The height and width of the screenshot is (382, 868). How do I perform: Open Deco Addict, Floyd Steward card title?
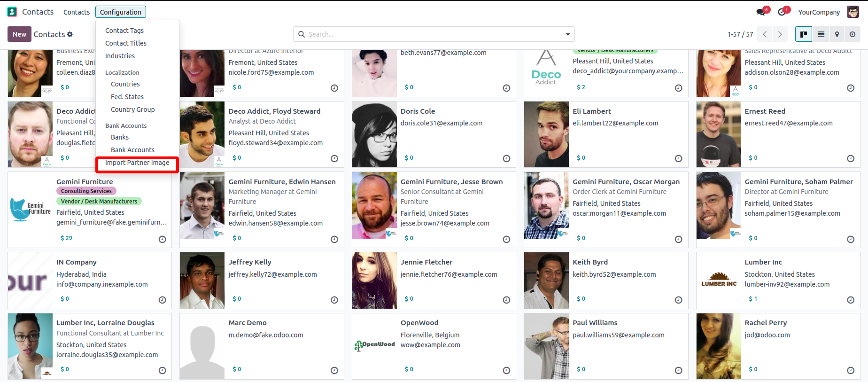point(275,111)
